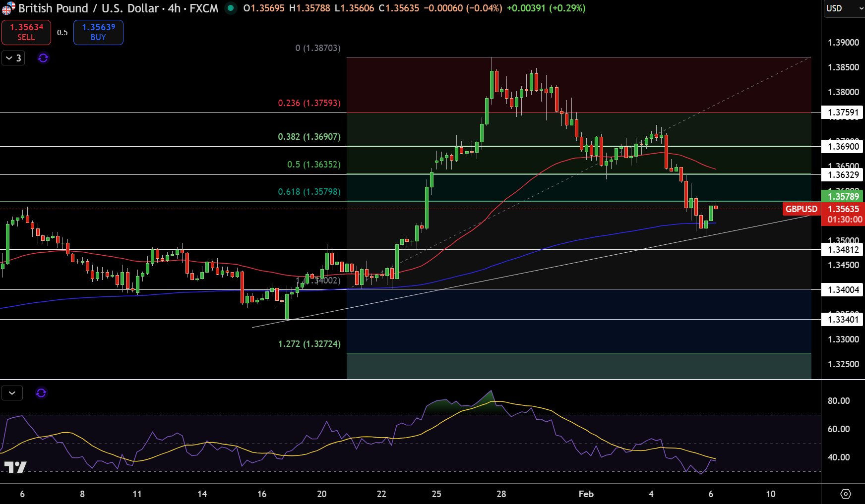The width and height of the screenshot is (865, 504).
Task: Select the 0.618 (1.35798) Fibonacci label
Action: (x=309, y=192)
